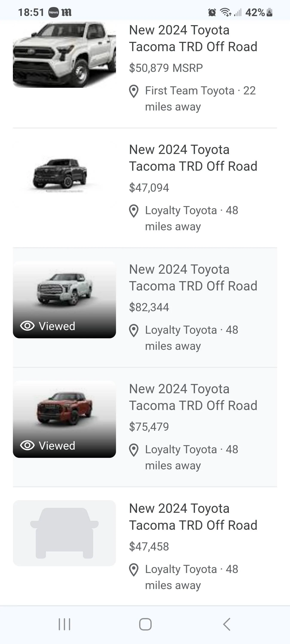Tap location pin on $47,458 listing
The image size is (290, 644).
click(134, 570)
